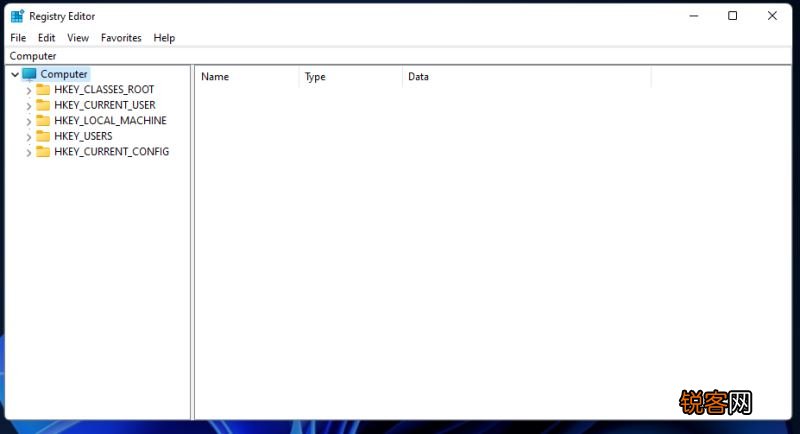Expand HKEY_USERS key

29,137
